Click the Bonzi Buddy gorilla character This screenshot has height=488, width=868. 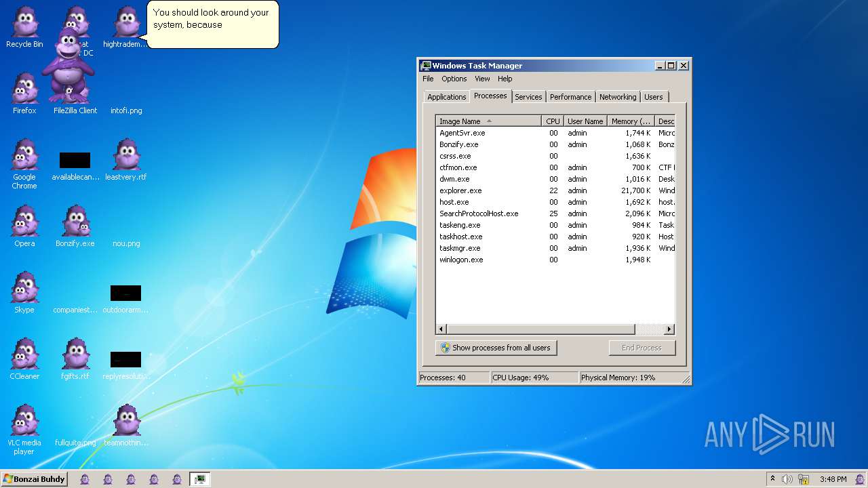(x=68, y=65)
